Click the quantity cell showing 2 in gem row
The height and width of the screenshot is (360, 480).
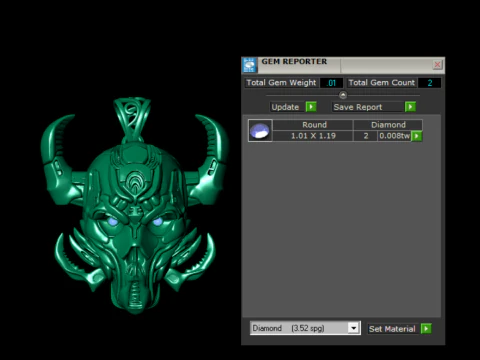pos(366,136)
